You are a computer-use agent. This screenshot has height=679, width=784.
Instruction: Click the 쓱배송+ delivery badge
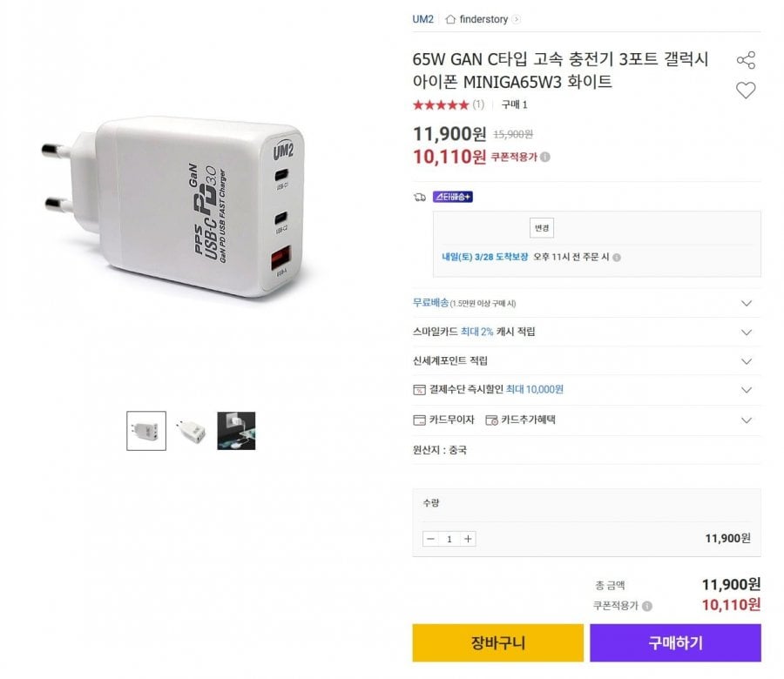click(x=452, y=198)
